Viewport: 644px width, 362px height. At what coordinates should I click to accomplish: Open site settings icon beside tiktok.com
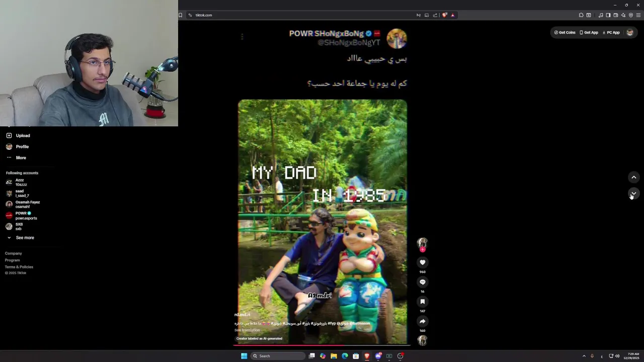(x=190, y=15)
